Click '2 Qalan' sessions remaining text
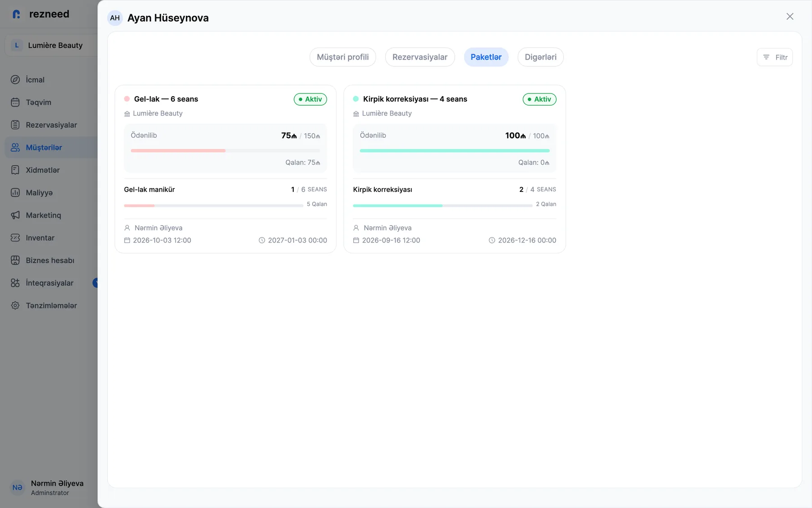This screenshot has width=812, height=508. 546,204
